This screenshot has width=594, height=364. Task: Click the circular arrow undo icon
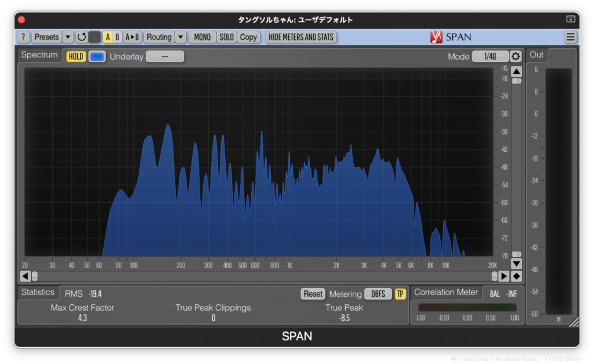(x=82, y=37)
